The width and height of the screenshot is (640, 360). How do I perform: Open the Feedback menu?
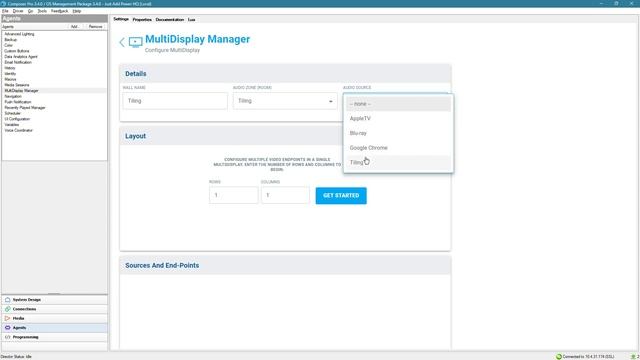[x=60, y=11]
